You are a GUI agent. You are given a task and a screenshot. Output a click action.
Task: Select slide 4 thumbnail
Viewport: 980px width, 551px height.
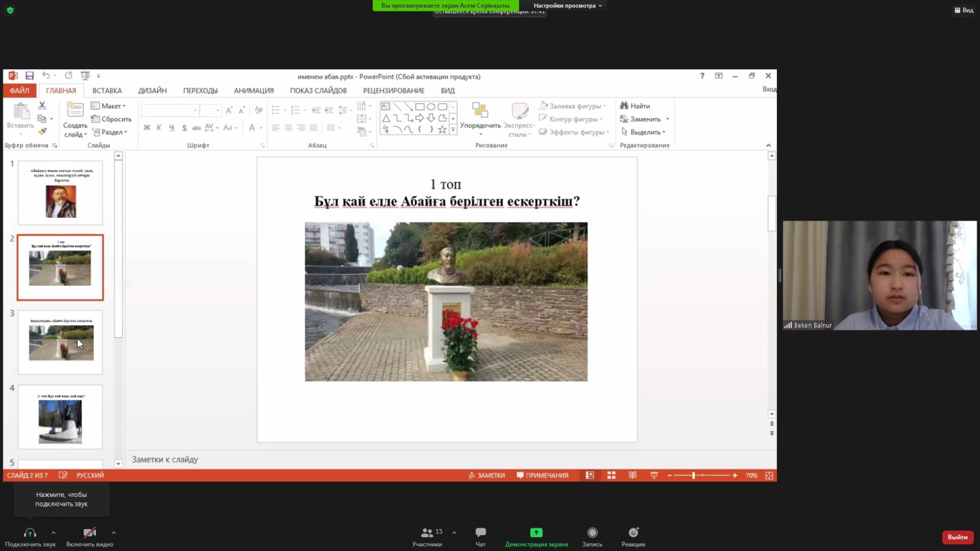[x=60, y=417]
